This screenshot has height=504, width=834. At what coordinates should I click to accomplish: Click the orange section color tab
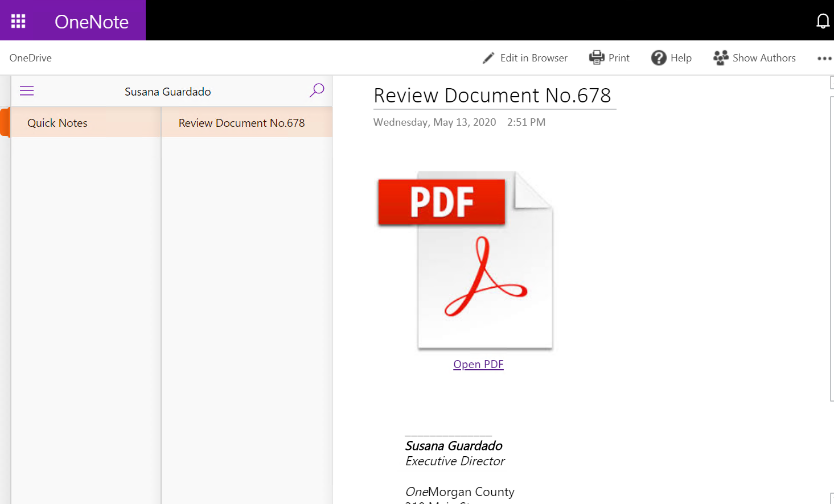(5, 122)
